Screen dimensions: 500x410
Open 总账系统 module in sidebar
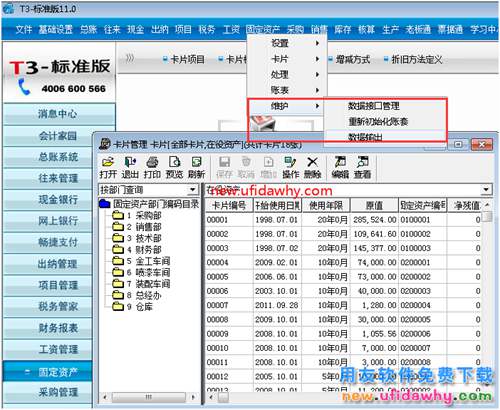[x=48, y=157]
